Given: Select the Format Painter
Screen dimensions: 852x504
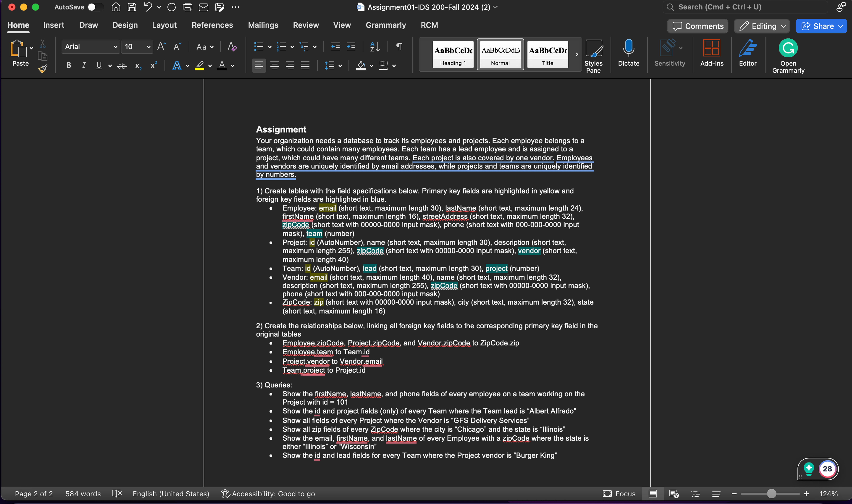Looking at the screenshot, I should (x=43, y=69).
